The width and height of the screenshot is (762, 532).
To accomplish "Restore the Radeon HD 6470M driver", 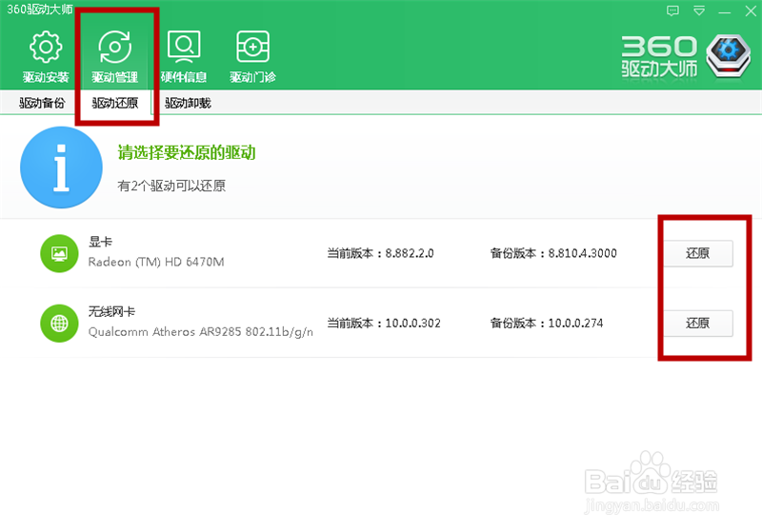I will 698,253.
